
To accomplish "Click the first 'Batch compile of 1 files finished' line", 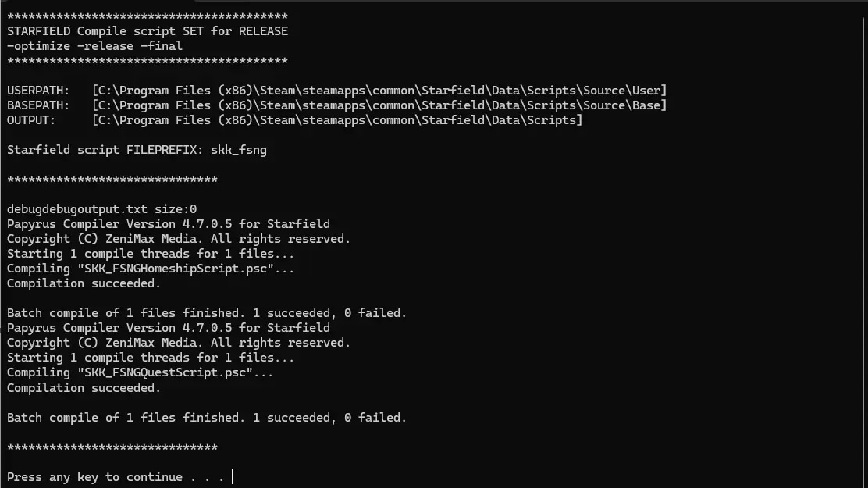I will click(207, 313).
